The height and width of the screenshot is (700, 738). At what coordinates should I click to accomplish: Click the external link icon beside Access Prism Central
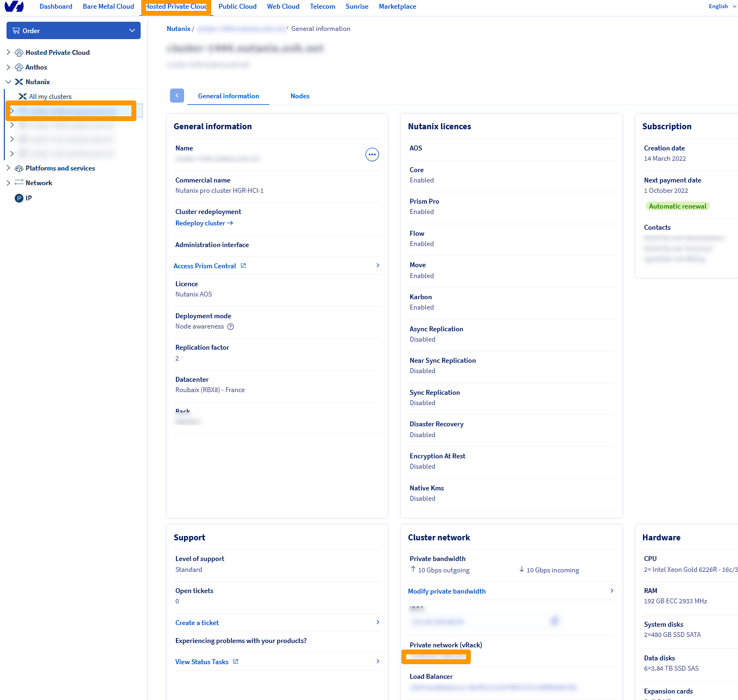243,266
